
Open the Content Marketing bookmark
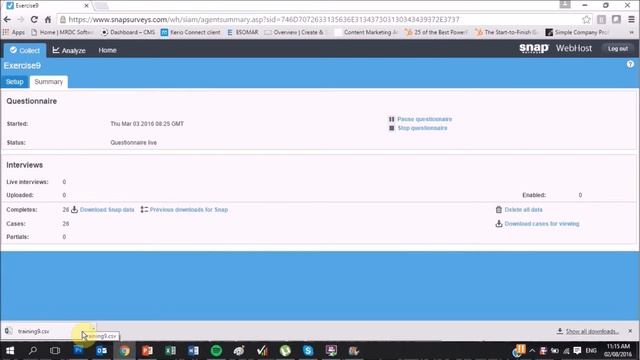tap(366, 32)
